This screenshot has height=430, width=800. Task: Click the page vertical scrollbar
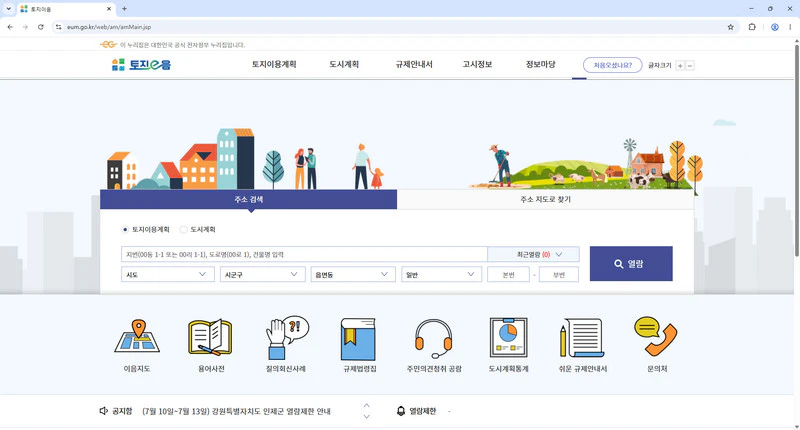[x=796, y=150]
